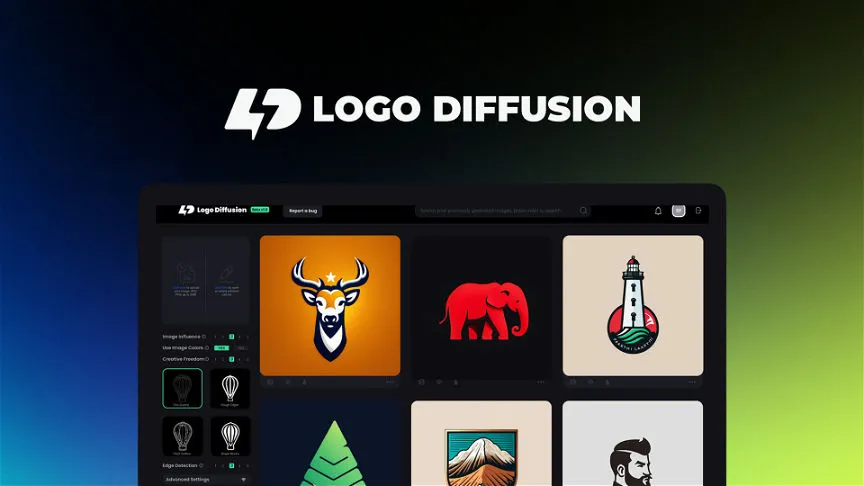This screenshot has width=864, height=486.
Task: Select highlighted level 3 for Edge Detection
Action: pos(231,466)
